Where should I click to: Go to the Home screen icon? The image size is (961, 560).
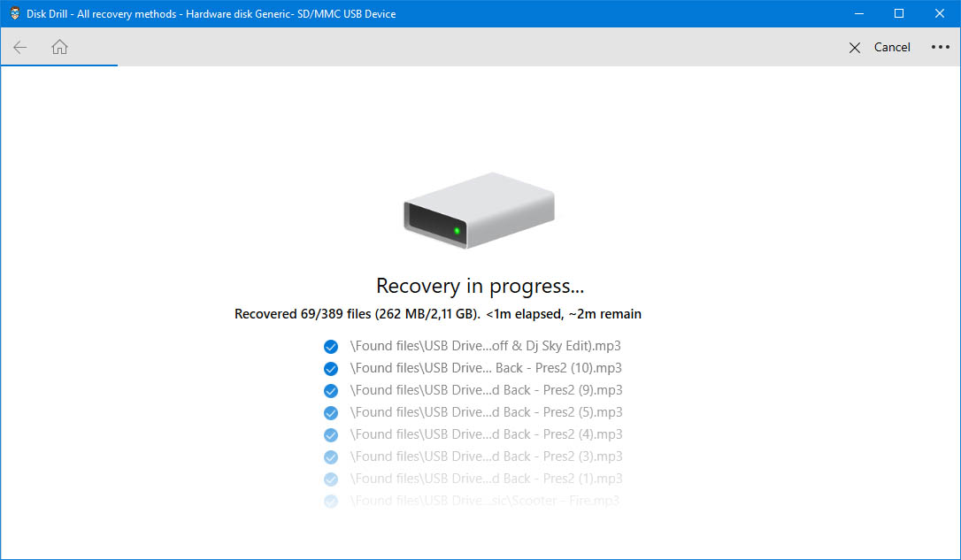59,48
